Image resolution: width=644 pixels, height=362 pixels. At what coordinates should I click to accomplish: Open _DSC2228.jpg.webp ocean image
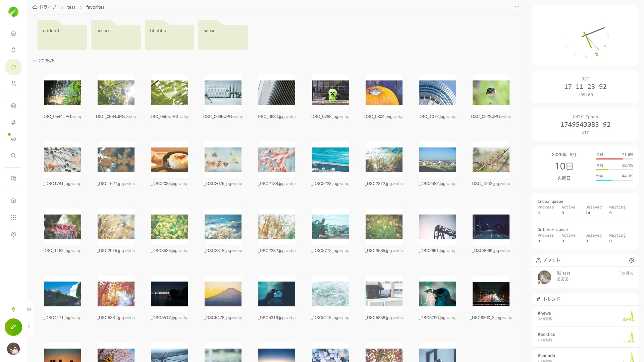pos(330,160)
